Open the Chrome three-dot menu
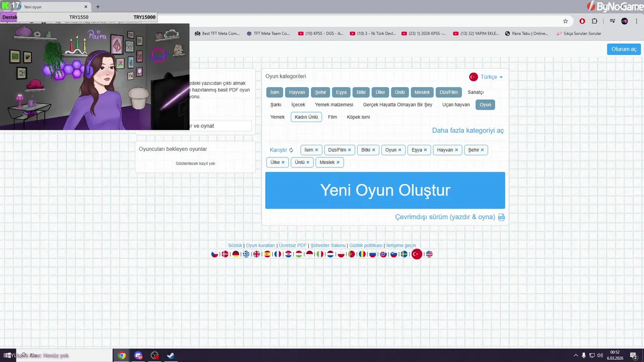This screenshot has width=644, height=362. [x=636, y=21]
